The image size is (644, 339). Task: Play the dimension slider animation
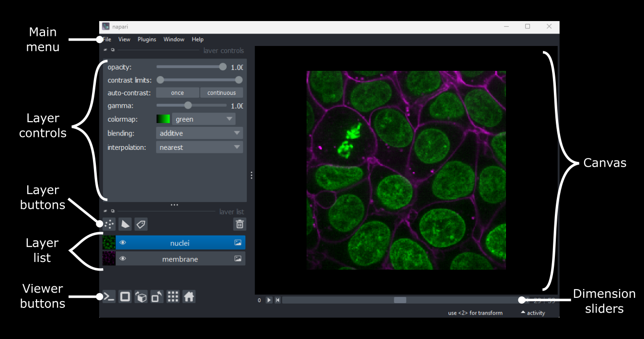point(269,300)
